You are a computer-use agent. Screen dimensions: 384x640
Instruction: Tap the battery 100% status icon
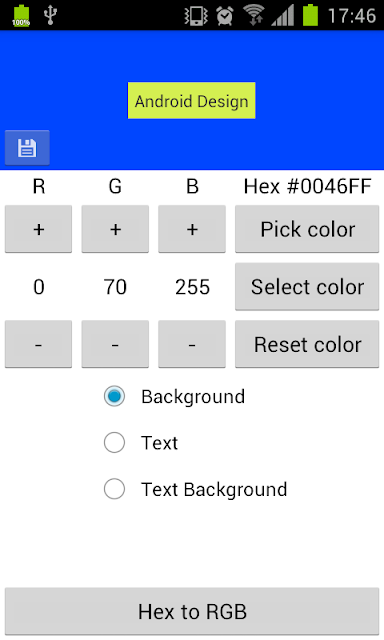21,16
